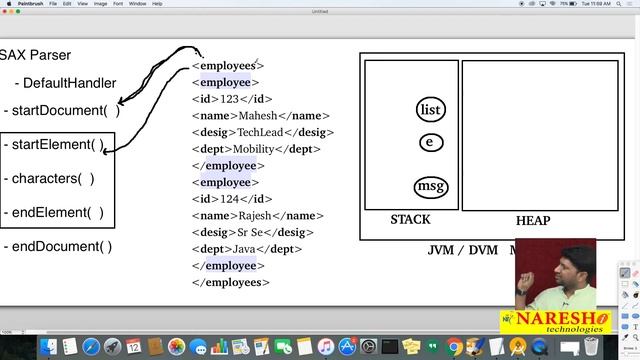Open Trash from the Dock
The width and height of the screenshot is (640, 360).
(591, 347)
